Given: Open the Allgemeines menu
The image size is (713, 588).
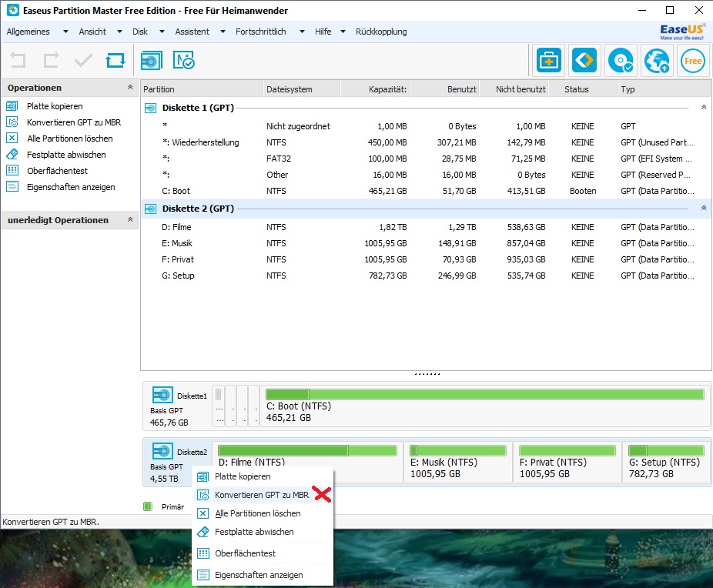Looking at the screenshot, I should pyautogui.click(x=28, y=32).
